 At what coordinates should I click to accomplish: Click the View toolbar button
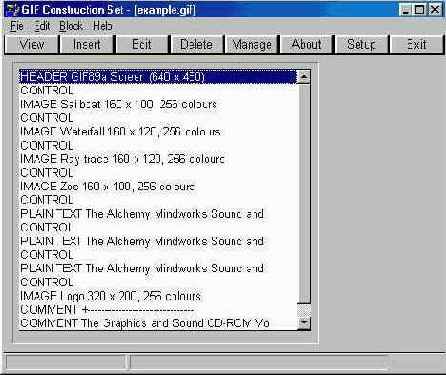pos(32,45)
